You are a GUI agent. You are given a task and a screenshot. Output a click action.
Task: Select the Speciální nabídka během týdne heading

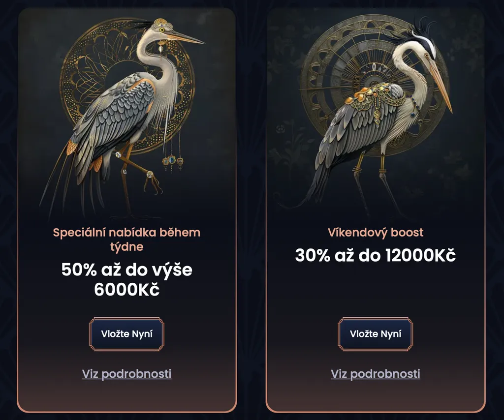point(126,239)
